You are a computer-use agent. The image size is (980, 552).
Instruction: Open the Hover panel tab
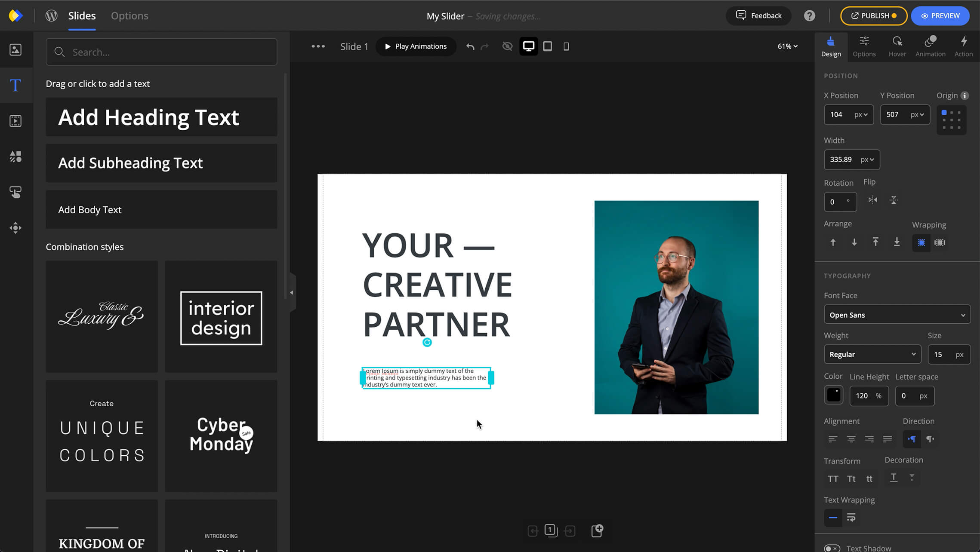pos(897,46)
